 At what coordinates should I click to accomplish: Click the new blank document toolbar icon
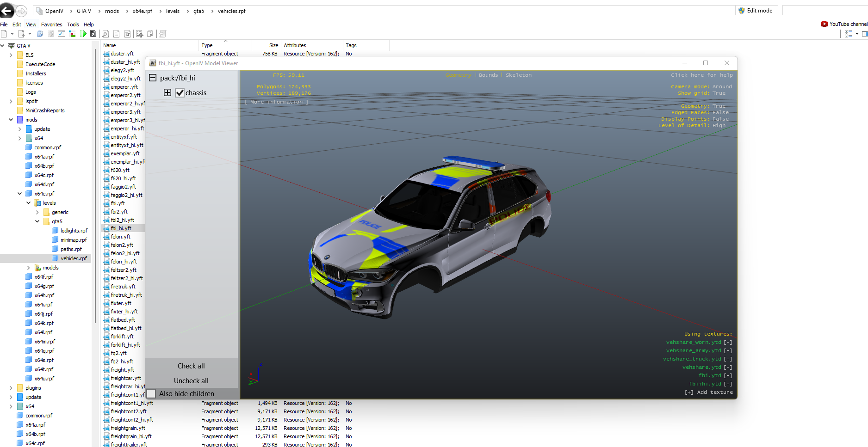click(x=4, y=34)
